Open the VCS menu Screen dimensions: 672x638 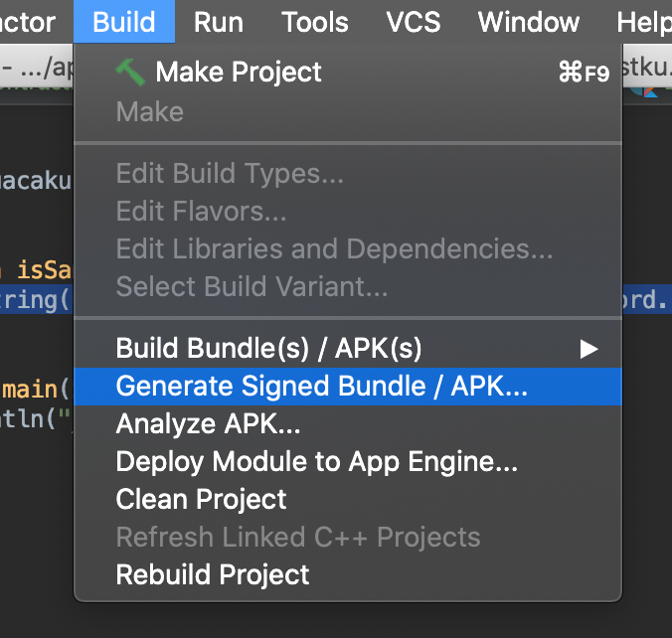pos(413,21)
